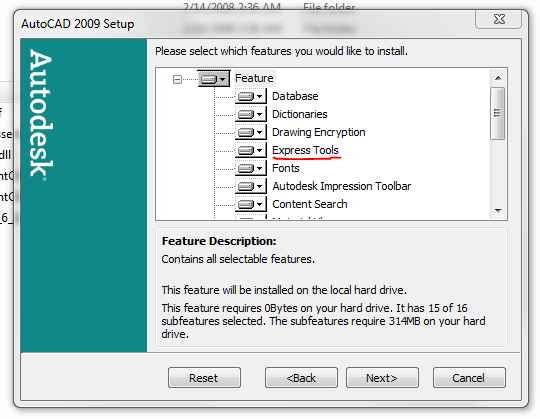
Task: Open the install option dropdown for Database
Action: point(251,96)
